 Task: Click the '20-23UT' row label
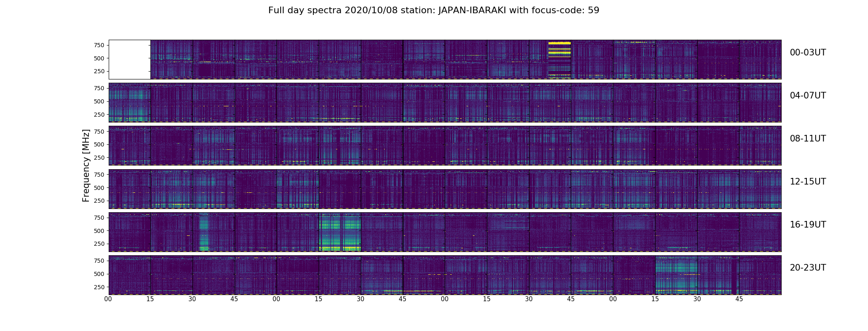(808, 268)
